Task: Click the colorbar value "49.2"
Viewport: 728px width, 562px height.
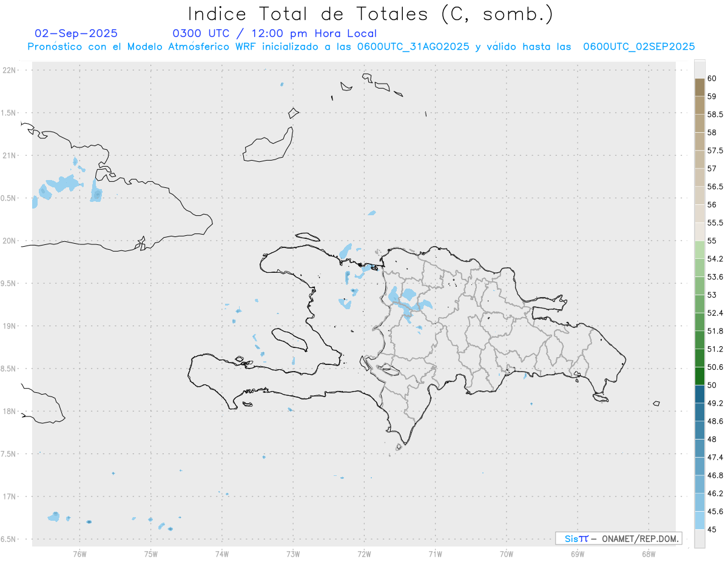Action: (x=715, y=403)
